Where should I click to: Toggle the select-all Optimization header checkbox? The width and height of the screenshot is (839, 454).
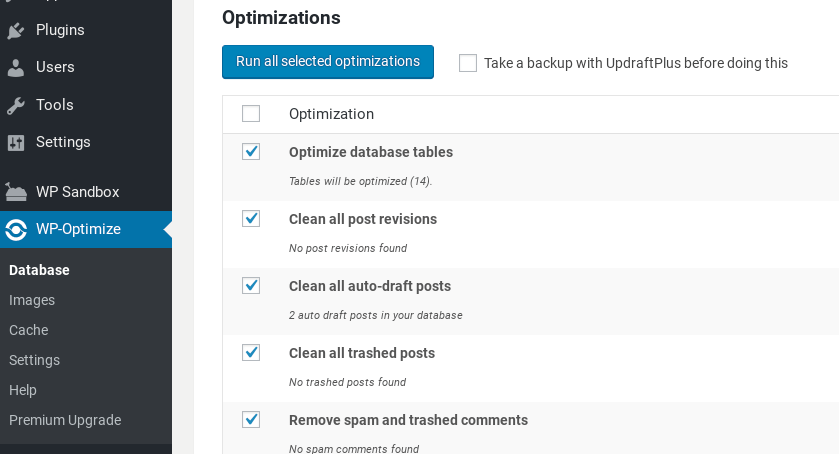(x=251, y=114)
